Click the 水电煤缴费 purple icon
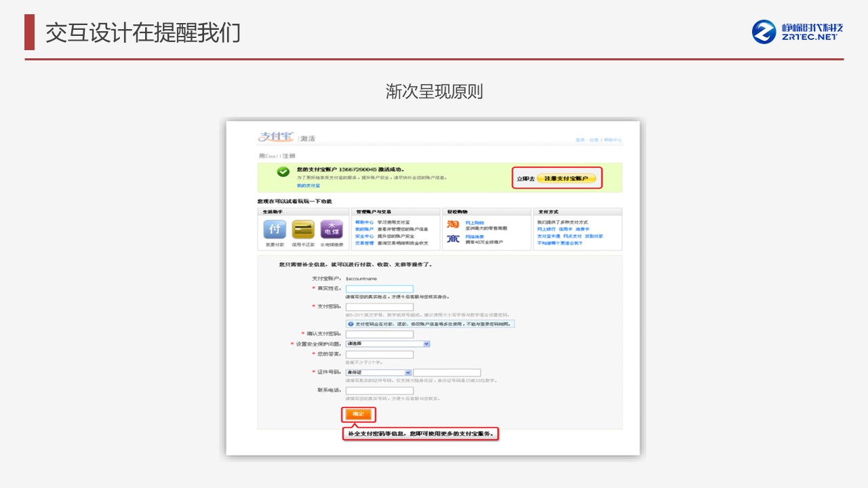Image resolution: width=868 pixels, height=488 pixels. pyautogui.click(x=332, y=229)
